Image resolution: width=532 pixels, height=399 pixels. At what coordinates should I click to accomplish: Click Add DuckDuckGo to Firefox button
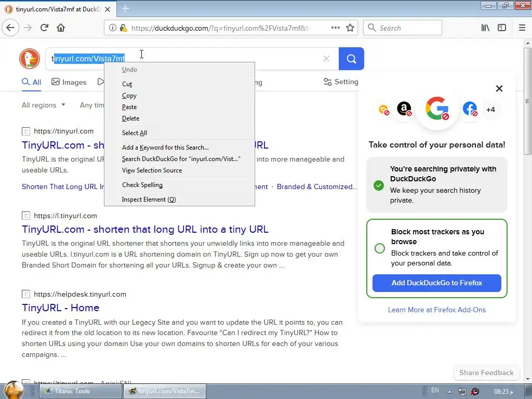(436, 283)
